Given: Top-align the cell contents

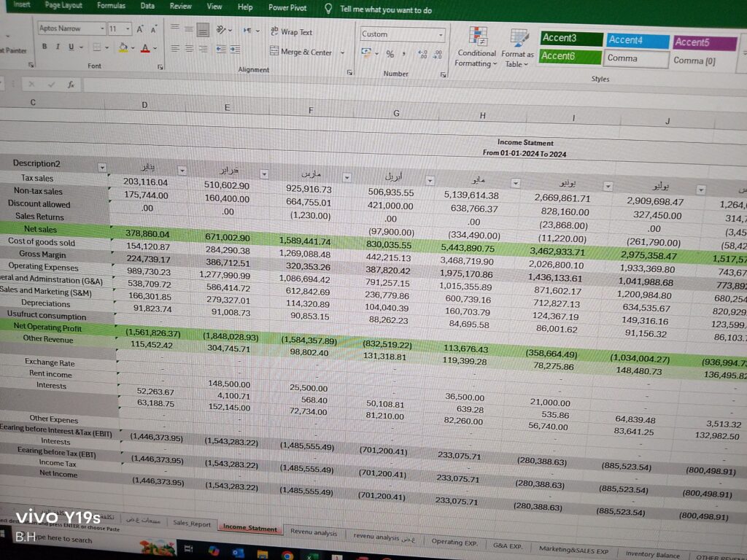Looking at the screenshot, I should [175, 28].
